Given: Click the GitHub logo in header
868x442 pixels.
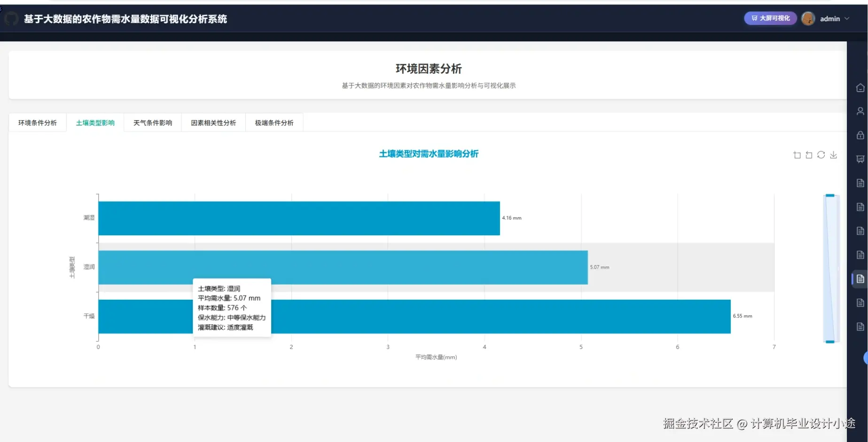Looking at the screenshot, I should 11,19.
